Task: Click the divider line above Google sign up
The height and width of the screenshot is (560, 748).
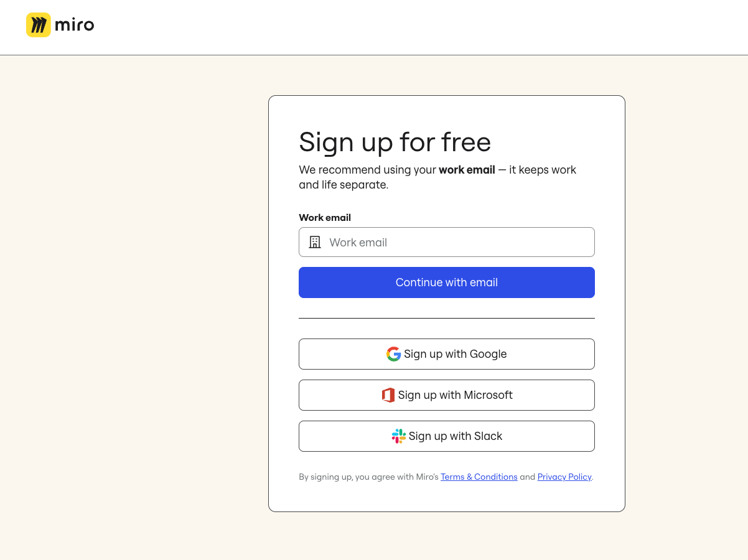Action: coord(447,318)
